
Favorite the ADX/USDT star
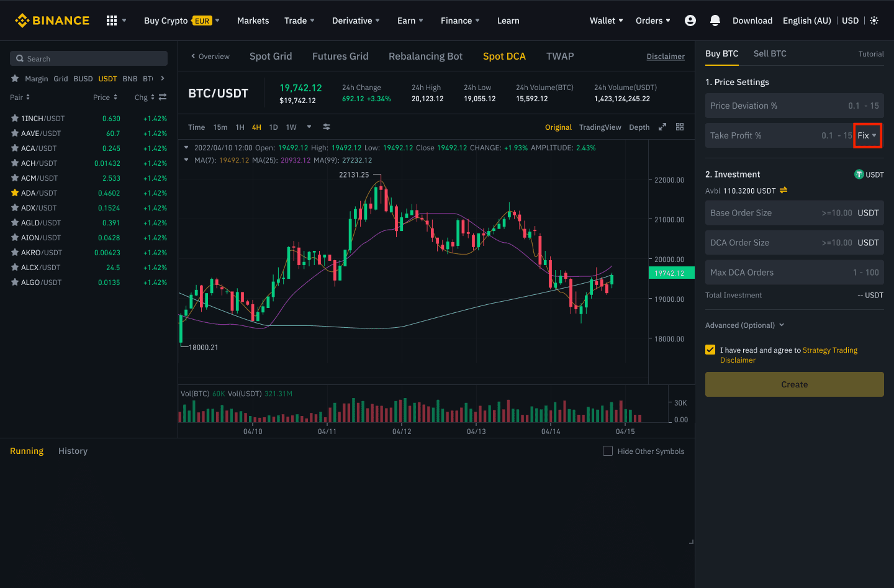point(15,207)
